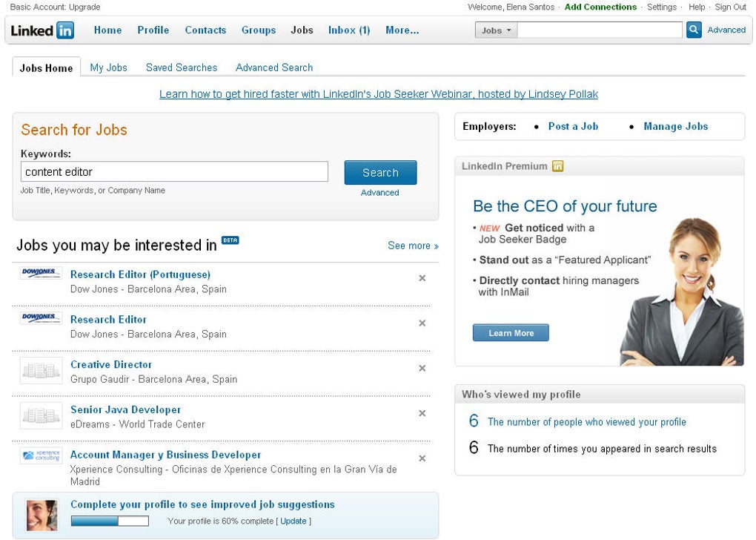This screenshot has width=756, height=540.
Task: Click the Dow Jones logo beside Research Editor (Portuguese)
Action: [x=41, y=274]
